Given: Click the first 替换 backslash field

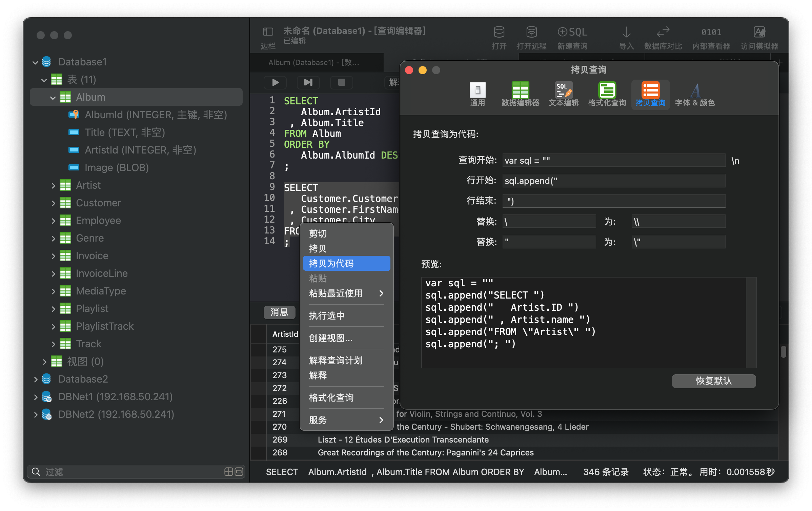Looking at the screenshot, I should click(549, 221).
